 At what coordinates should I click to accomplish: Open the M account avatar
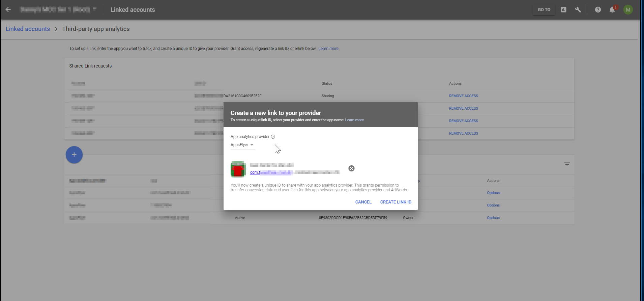point(628,9)
